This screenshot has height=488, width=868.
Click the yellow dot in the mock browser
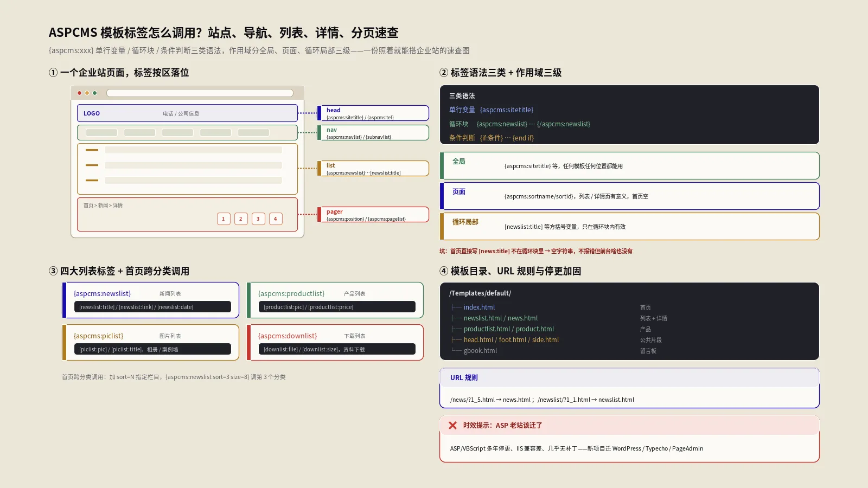[87, 93]
